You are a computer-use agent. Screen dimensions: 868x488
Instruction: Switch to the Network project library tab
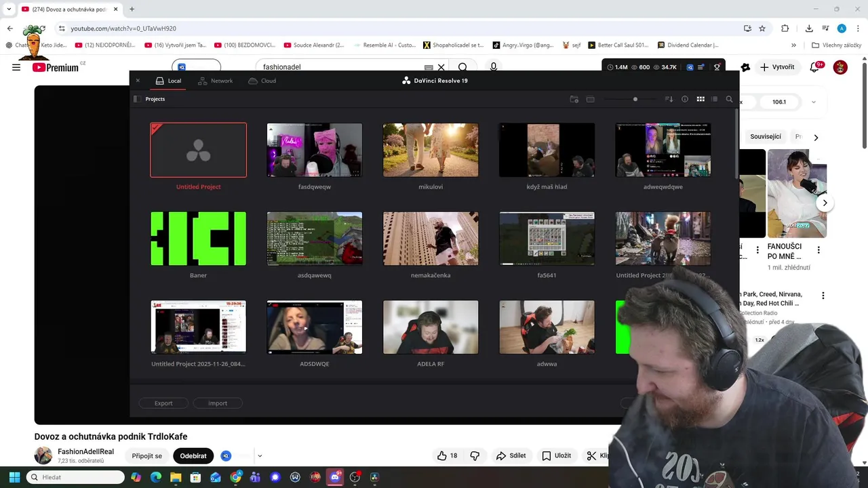(215, 81)
